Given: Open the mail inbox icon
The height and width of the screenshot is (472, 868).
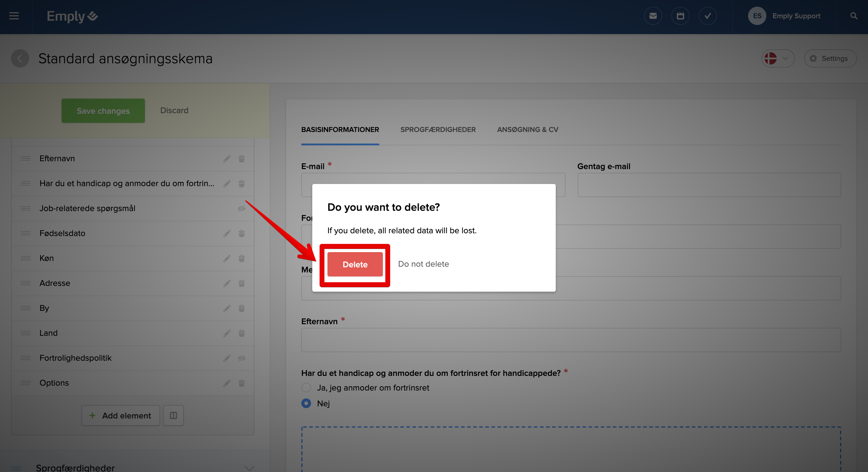Looking at the screenshot, I should click(653, 16).
